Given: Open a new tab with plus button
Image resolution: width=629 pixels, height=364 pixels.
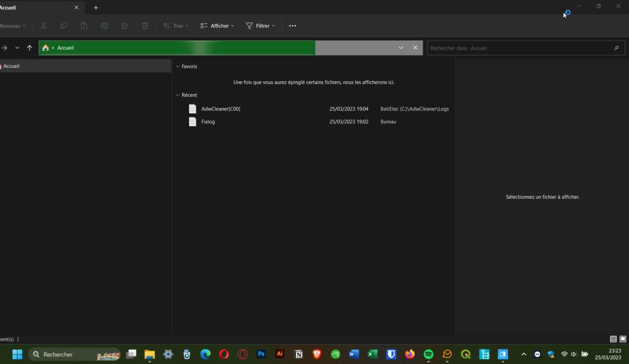Looking at the screenshot, I should click(96, 8).
